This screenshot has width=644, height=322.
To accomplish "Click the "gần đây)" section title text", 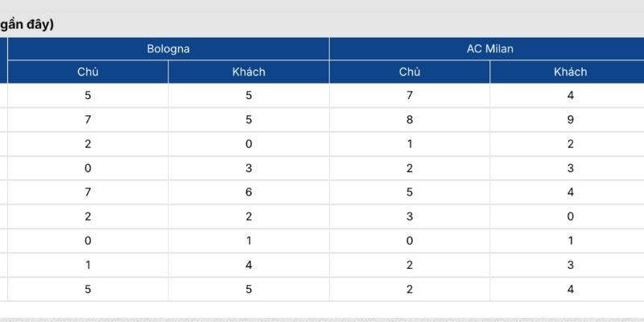I will (x=27, y=25).
